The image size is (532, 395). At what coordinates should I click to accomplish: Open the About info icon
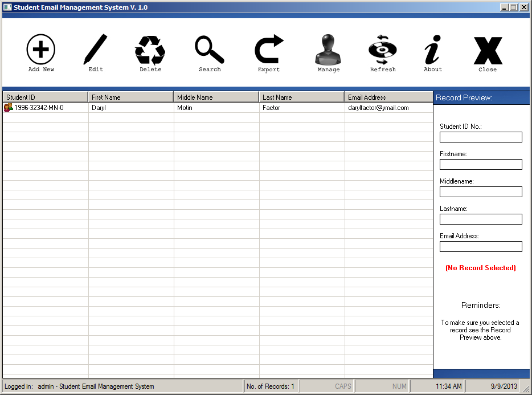click(x=432, y=50)
